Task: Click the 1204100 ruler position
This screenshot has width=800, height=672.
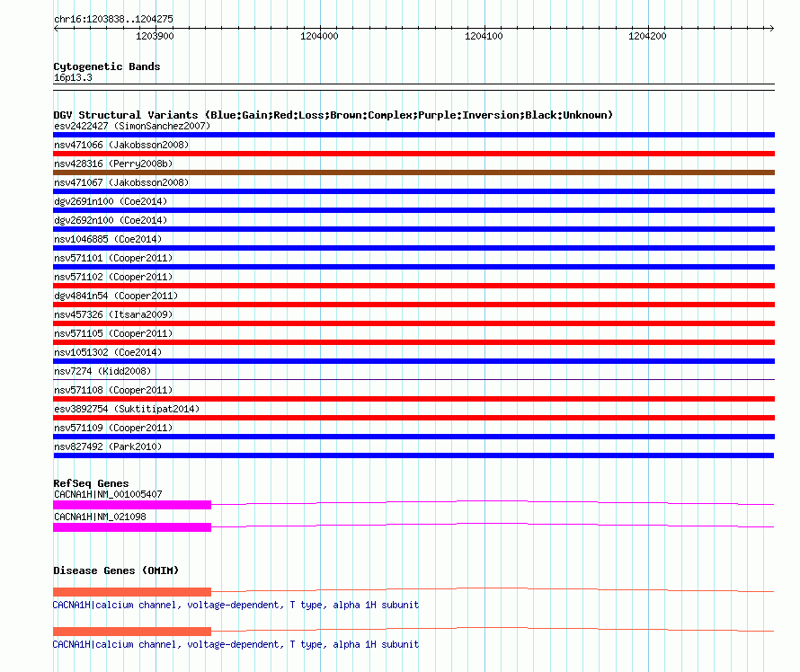Action: coord(484,36)
